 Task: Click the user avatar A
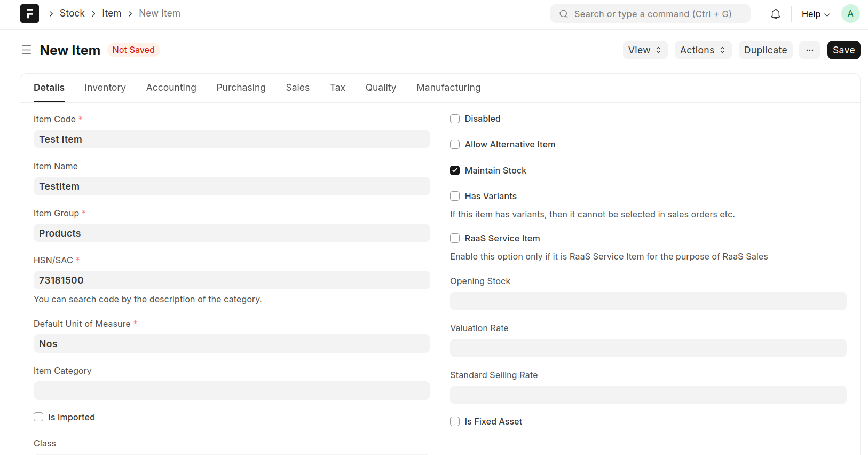click(850, 14)
